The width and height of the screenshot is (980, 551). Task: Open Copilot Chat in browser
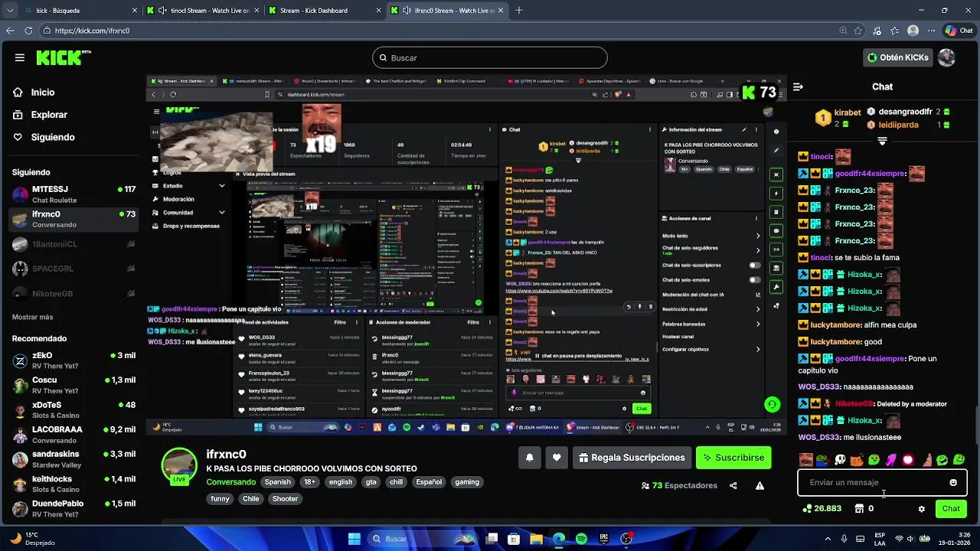click(959, 31)
